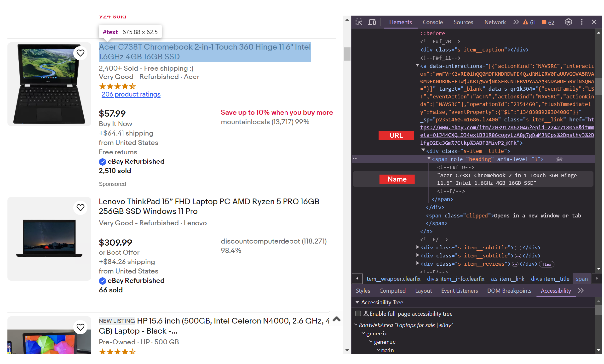604x364 pixels.
Task: Toggle the device toolbar icon
Action: 372,22
